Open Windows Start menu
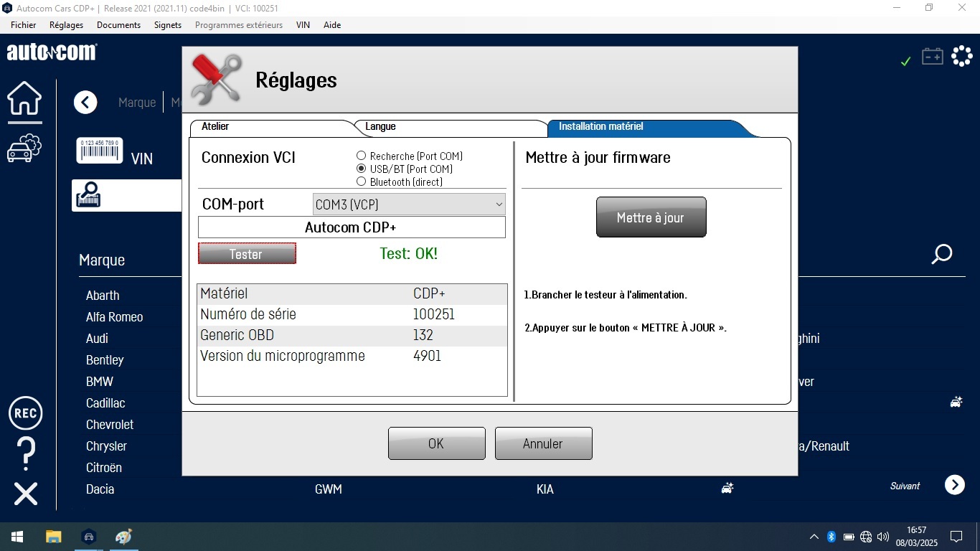 coord(17,537)
